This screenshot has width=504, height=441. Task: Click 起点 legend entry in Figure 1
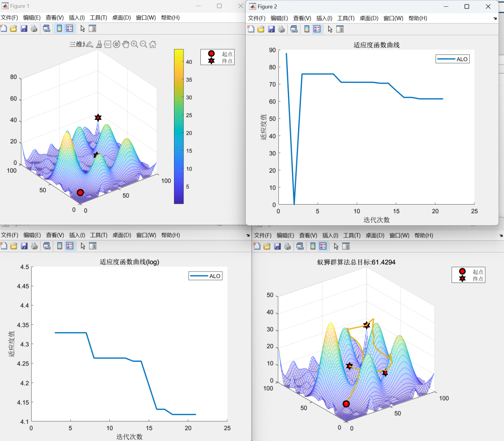pos(218,54)
